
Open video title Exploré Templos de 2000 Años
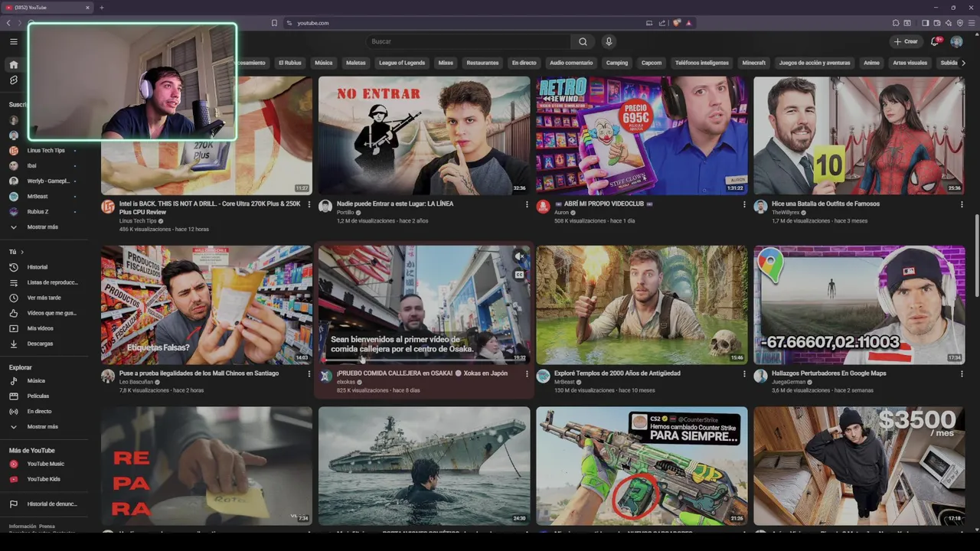click(x=617, y=373)
